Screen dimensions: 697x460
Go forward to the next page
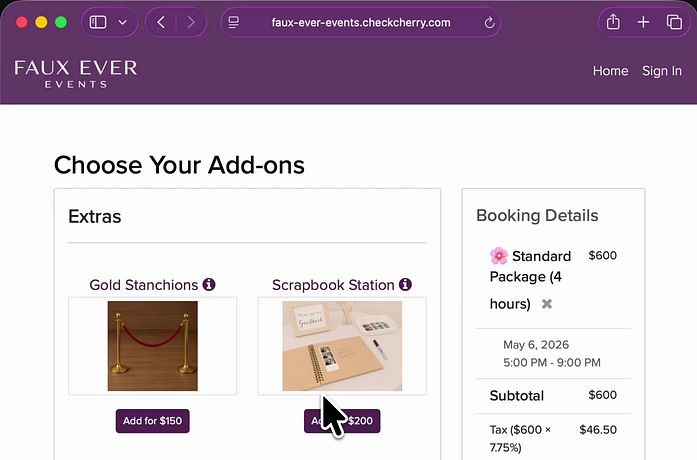(x=190, y=22)
